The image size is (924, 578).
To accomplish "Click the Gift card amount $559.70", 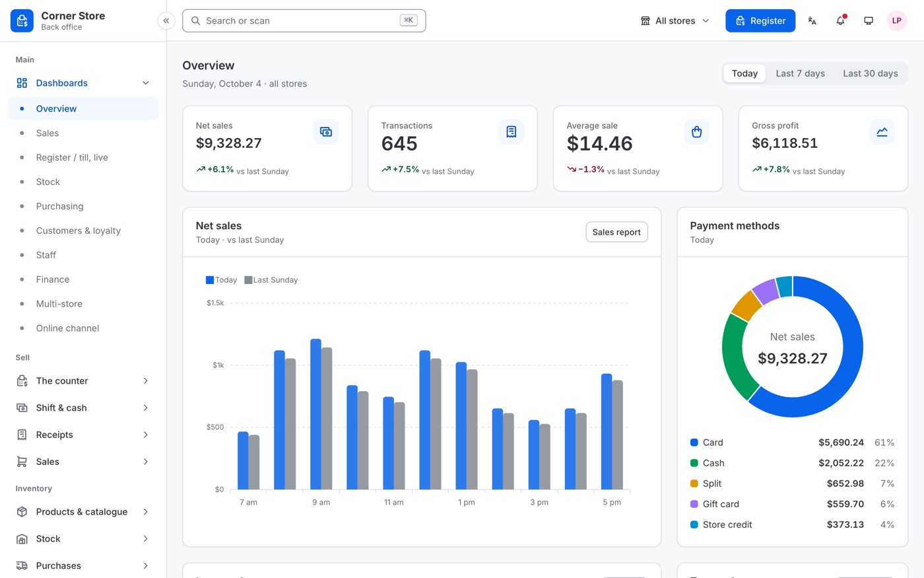I will 845,504.
